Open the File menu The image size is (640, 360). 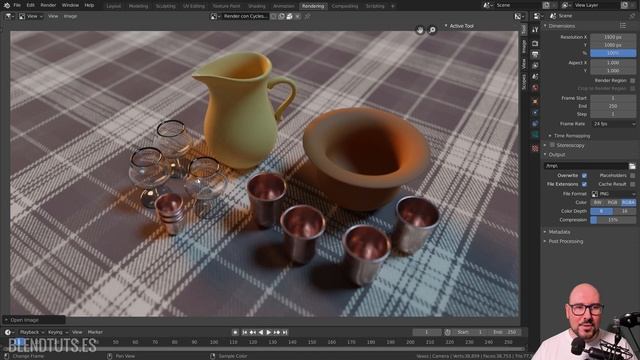(17, 5)
